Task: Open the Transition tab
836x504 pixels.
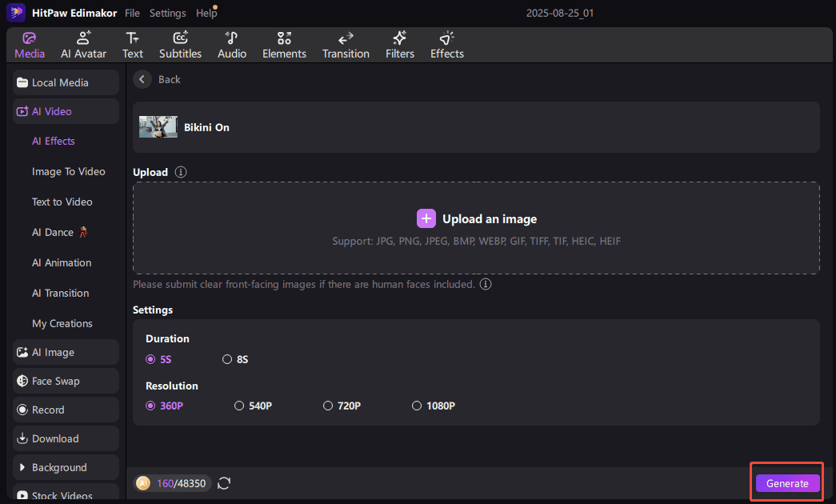Action: coord(346,46)
